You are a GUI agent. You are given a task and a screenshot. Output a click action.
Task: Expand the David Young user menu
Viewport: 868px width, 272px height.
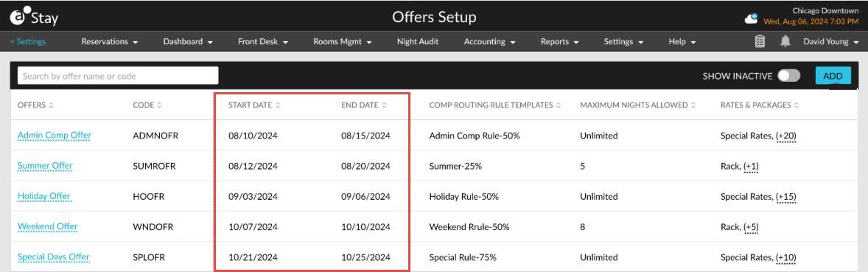831,41
